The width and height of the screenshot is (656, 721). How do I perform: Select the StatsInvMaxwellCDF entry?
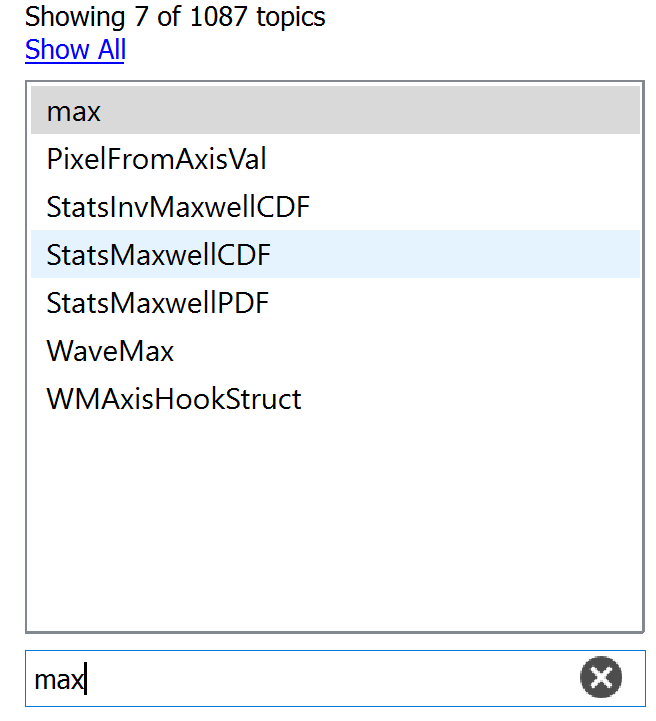[335, 206]
